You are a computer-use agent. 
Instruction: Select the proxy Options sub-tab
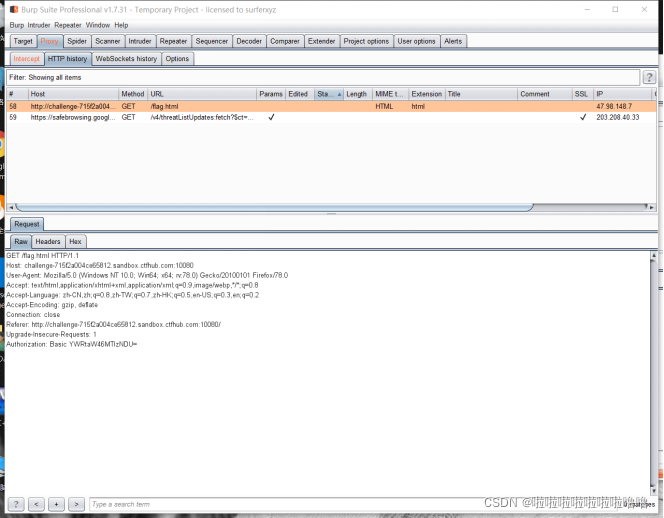(177, 58)
